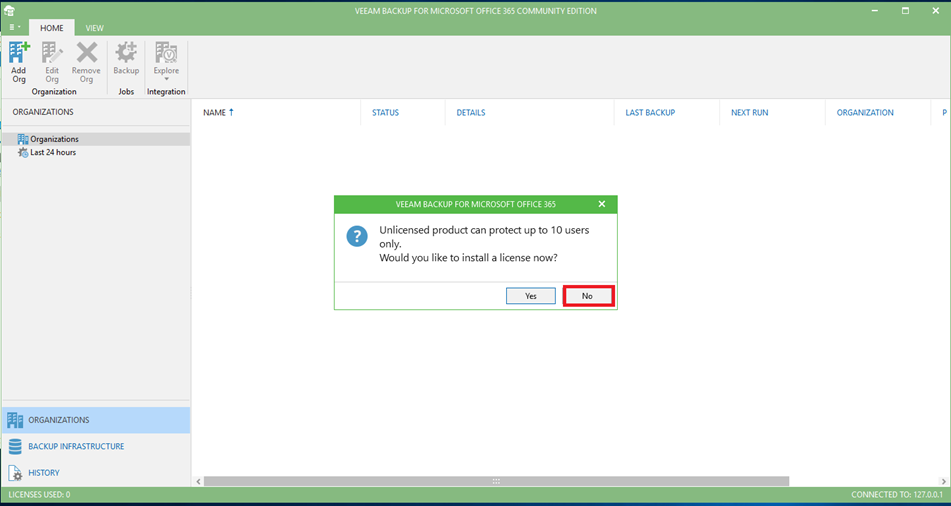
Task: Minimize the Veeam Backup window
Action: [876, 10]
